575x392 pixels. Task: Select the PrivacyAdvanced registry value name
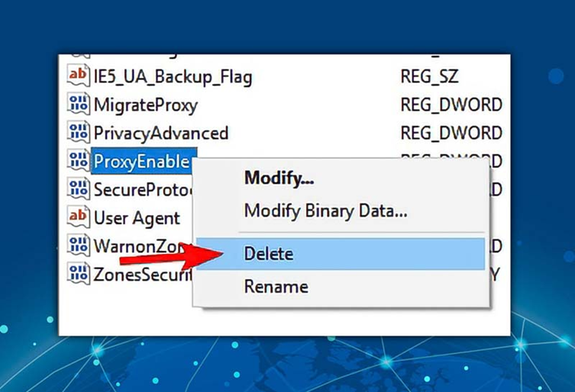[160, 133]
